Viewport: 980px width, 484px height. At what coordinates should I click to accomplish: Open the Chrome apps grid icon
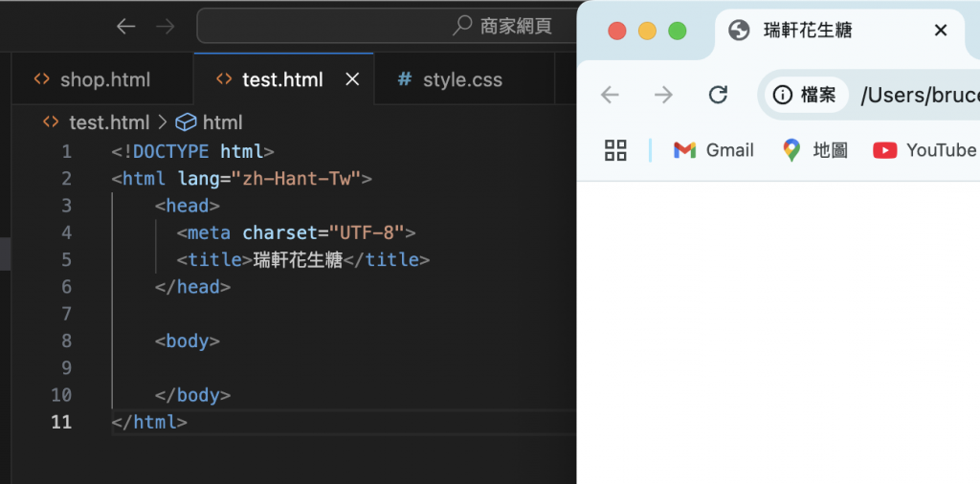(x=615, y=150)
